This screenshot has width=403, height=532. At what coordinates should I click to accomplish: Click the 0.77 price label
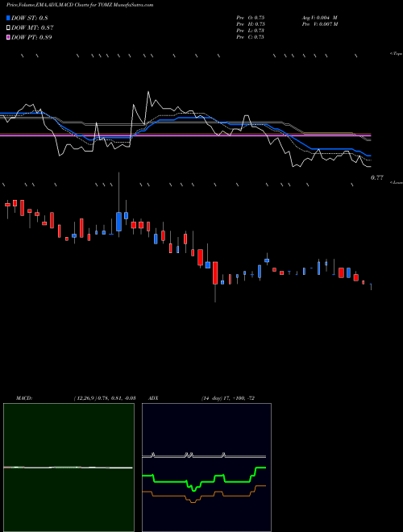377,177
